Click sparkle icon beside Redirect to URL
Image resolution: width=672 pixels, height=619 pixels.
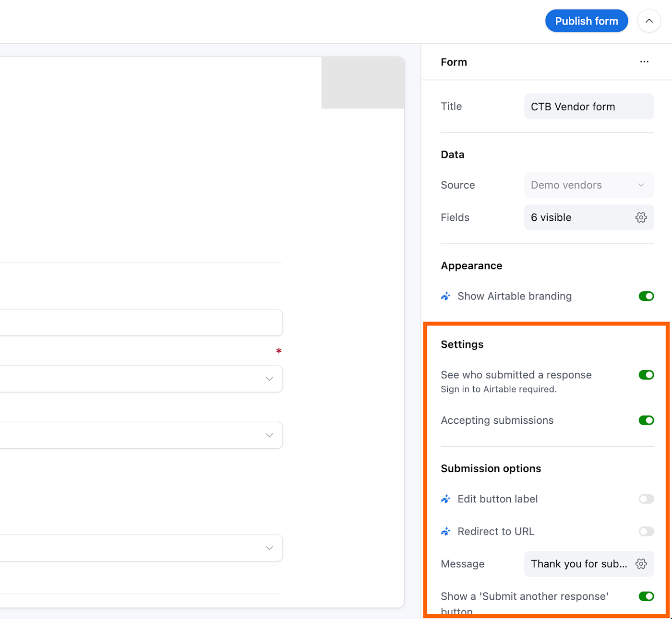tap(446, 532)
